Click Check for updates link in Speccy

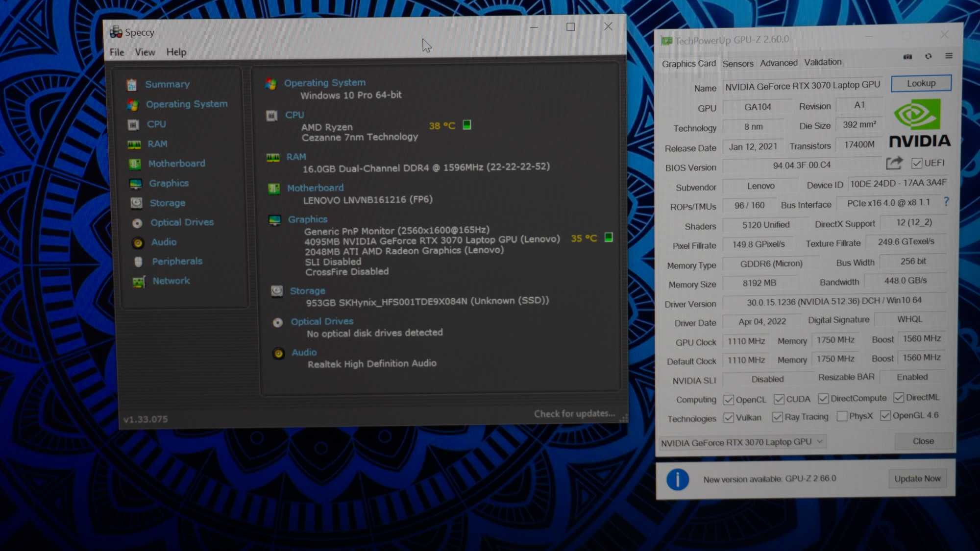(574, 414)
